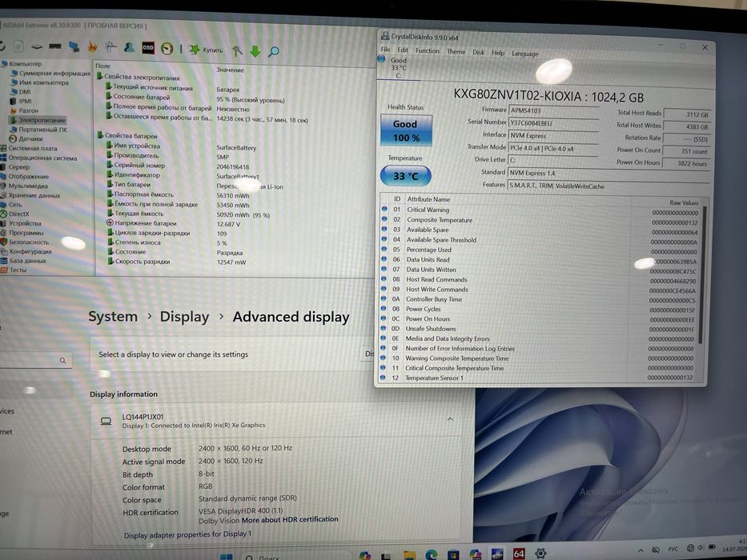Click the magnifier search icon in AIDA64 toolbar

pos(274,51)
